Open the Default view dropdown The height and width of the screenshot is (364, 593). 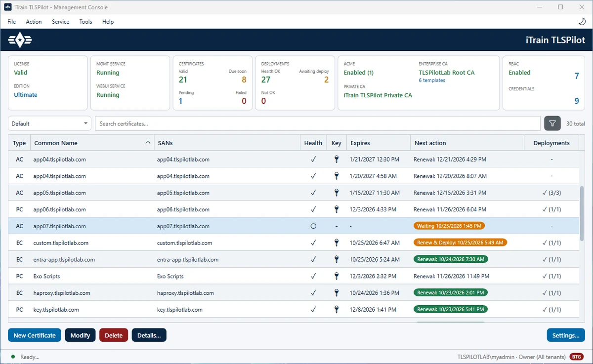click(x=49, y=123)
